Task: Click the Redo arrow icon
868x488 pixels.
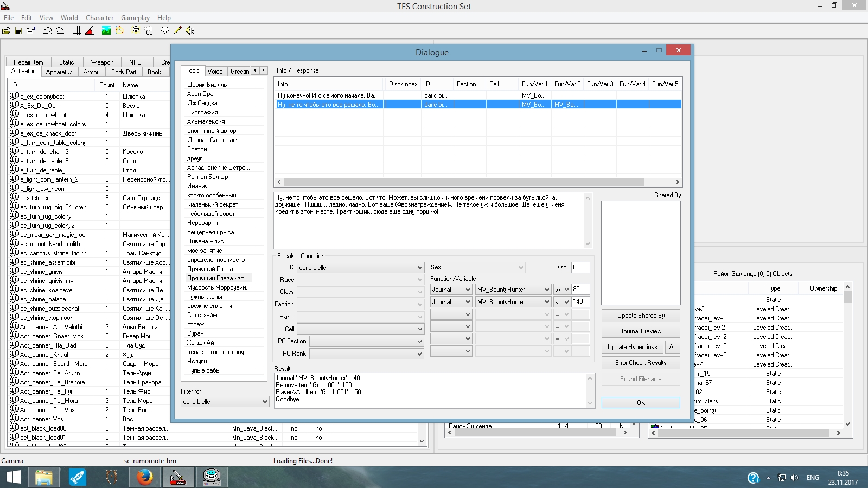Action: [x=60, y=30]
